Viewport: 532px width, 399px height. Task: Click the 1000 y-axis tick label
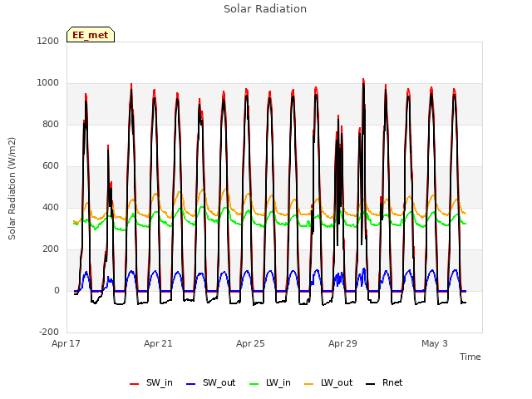[x=48, y=83]
